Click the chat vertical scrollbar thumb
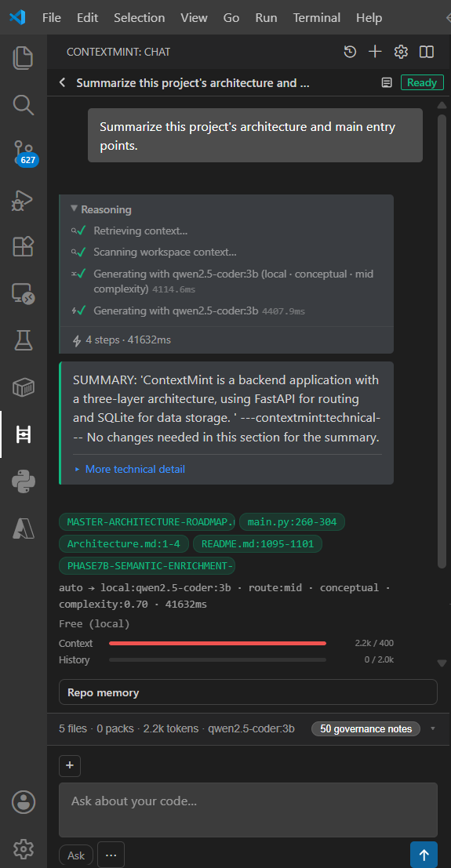This screenshot has width=451, height=868. [442, 342]
